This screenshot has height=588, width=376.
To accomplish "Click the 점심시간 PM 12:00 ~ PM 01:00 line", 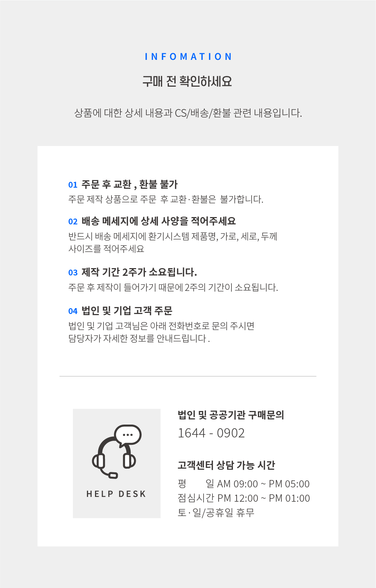I will [244, 498].
